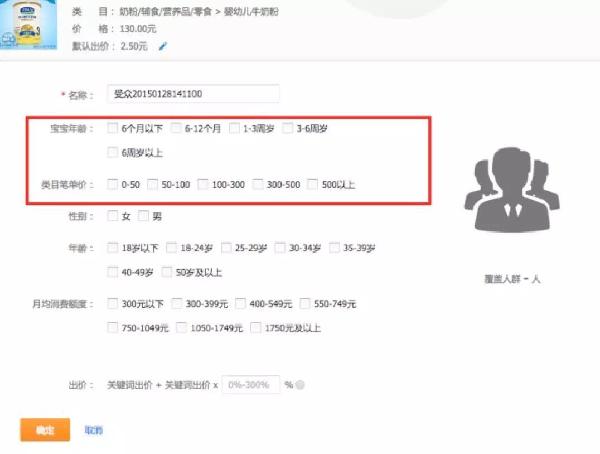Viewport: 600px width, 454px height.
Task: Tick the 25-29岁 age checkbox
Action: (x=226, y=248)
